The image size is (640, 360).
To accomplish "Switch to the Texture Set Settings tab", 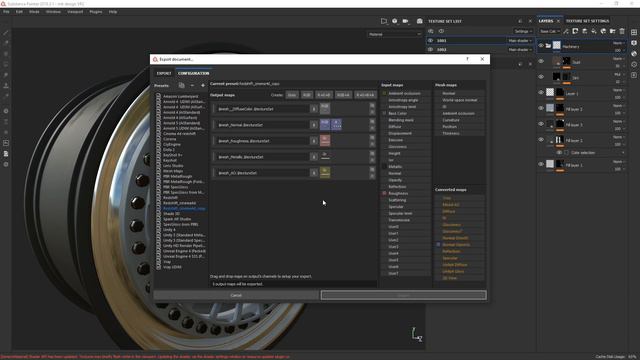I will [587, 21].
